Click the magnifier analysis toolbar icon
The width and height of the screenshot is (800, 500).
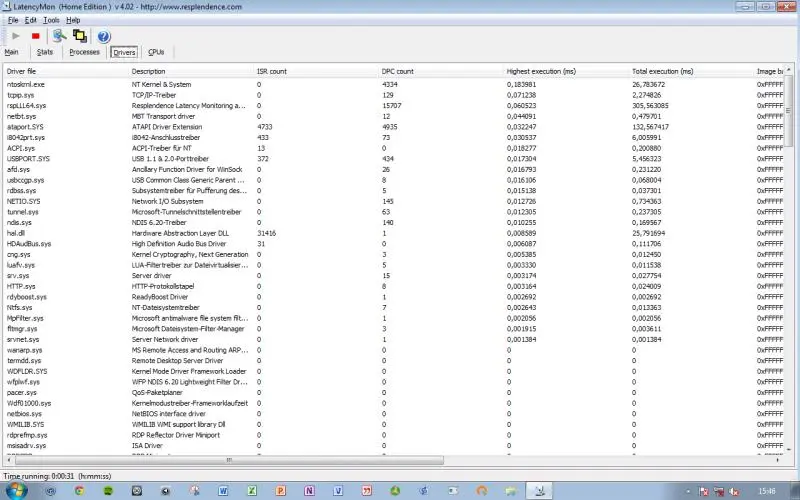tap(59, 36)
